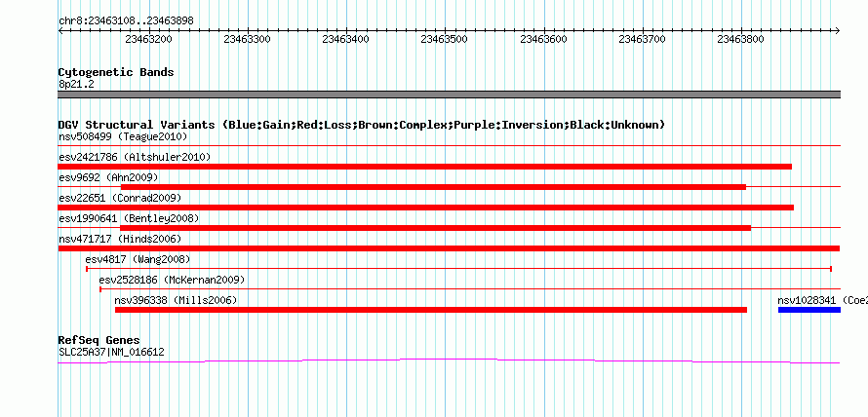The image size is (868, 417).
Task: Select the DGV Structural Variants track title
Action: (362, 125)
